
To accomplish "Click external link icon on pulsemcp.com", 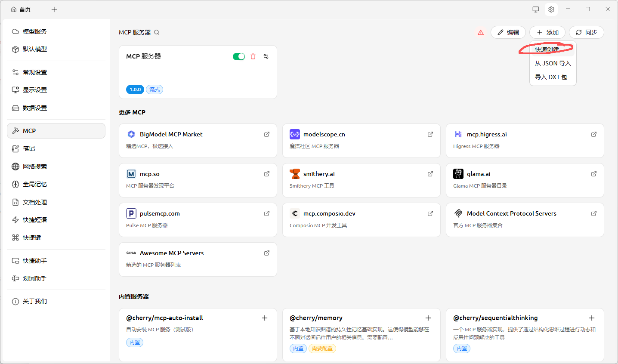I will pyautogui.click(x=267, y=213).
